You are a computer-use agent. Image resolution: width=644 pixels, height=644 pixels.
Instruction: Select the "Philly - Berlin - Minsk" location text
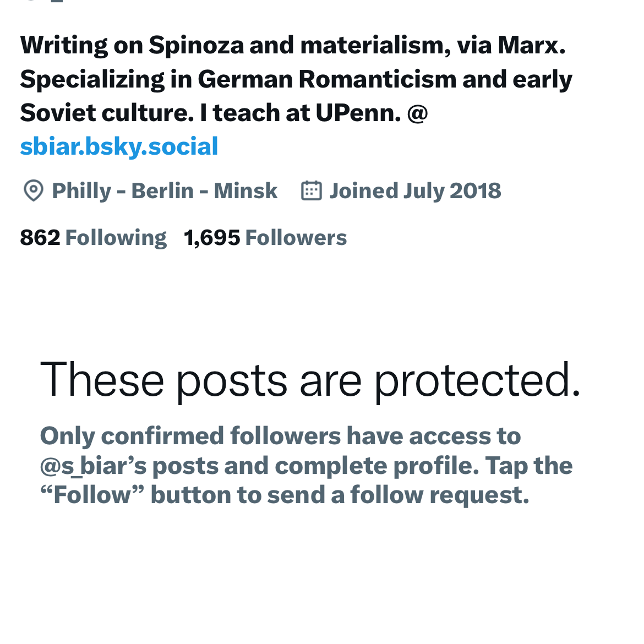click(165, 191)
